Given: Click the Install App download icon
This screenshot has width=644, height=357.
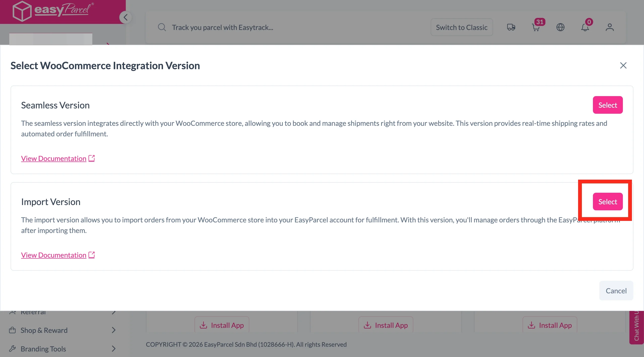Looking at the screenshot, I should tap(203, 325).
